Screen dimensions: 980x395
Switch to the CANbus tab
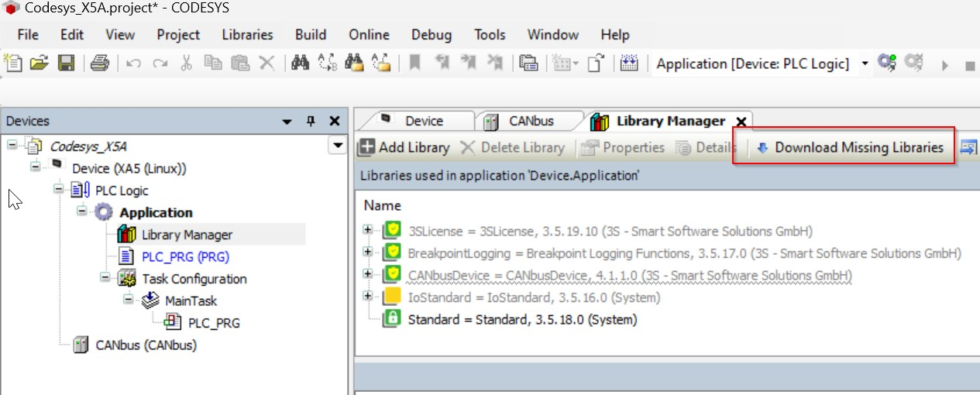pos(528,121)
